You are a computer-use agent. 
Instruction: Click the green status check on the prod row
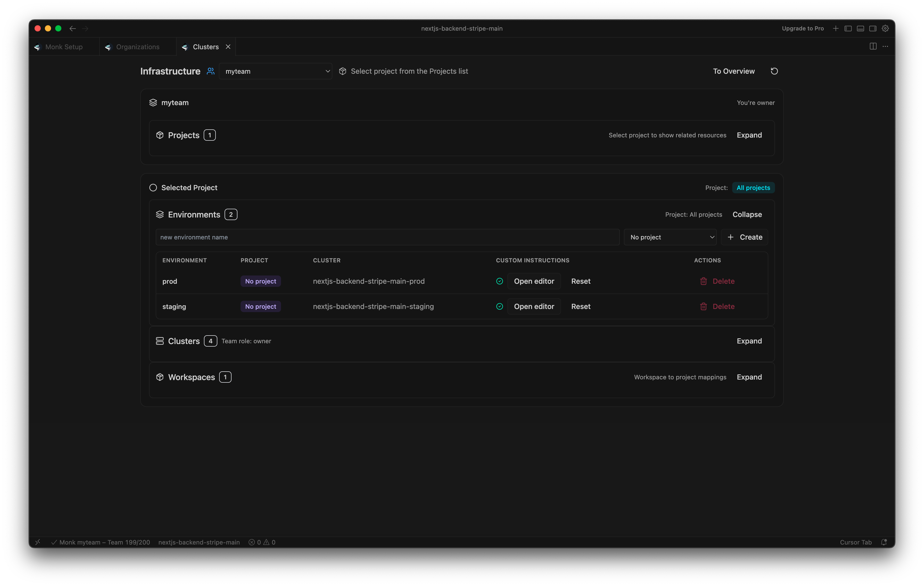[499, 281]
